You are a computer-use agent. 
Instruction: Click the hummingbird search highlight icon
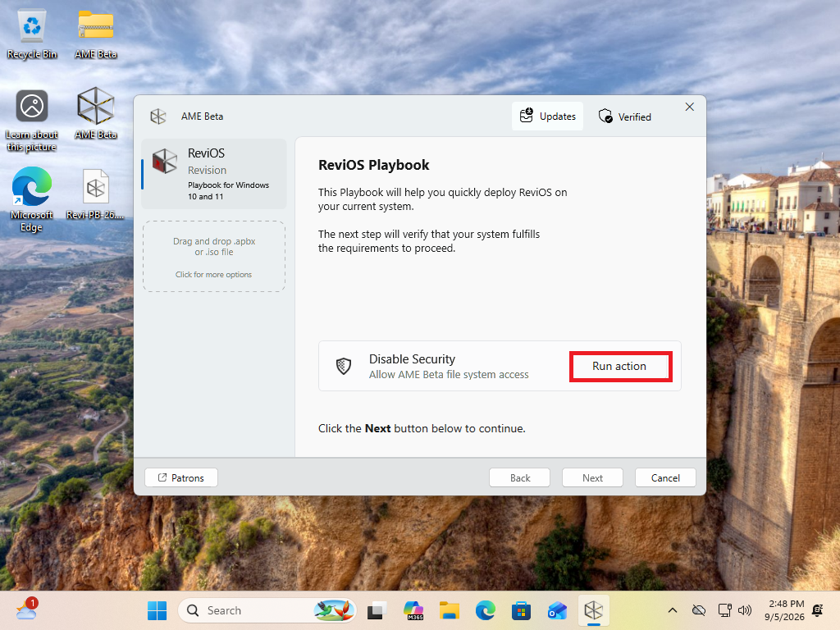334,610
